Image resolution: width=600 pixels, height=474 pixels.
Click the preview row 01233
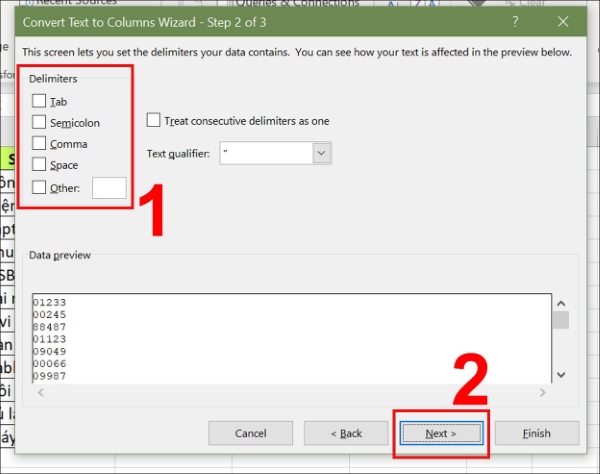tap(49, 302)
